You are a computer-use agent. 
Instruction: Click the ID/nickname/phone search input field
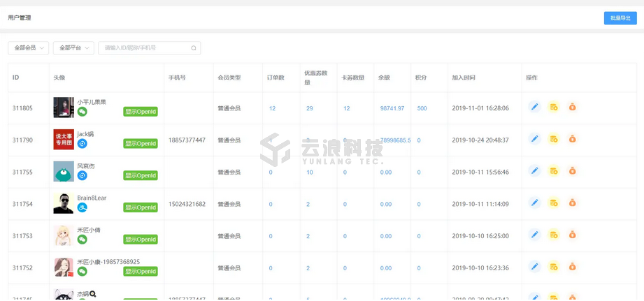pyautogui.click(x=145, y=48)
